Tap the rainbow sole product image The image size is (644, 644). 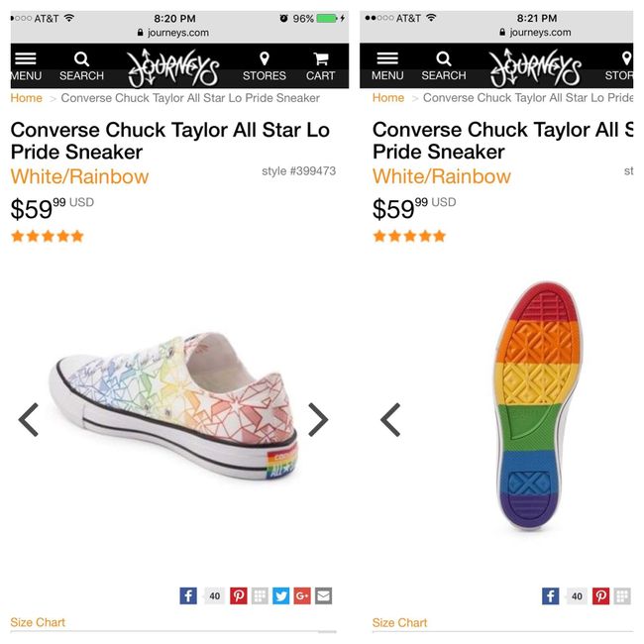coord(536,406)
